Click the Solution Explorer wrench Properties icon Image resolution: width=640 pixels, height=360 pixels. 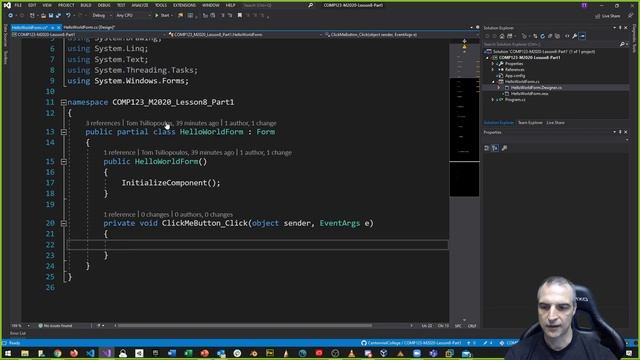tap(575, 36)
